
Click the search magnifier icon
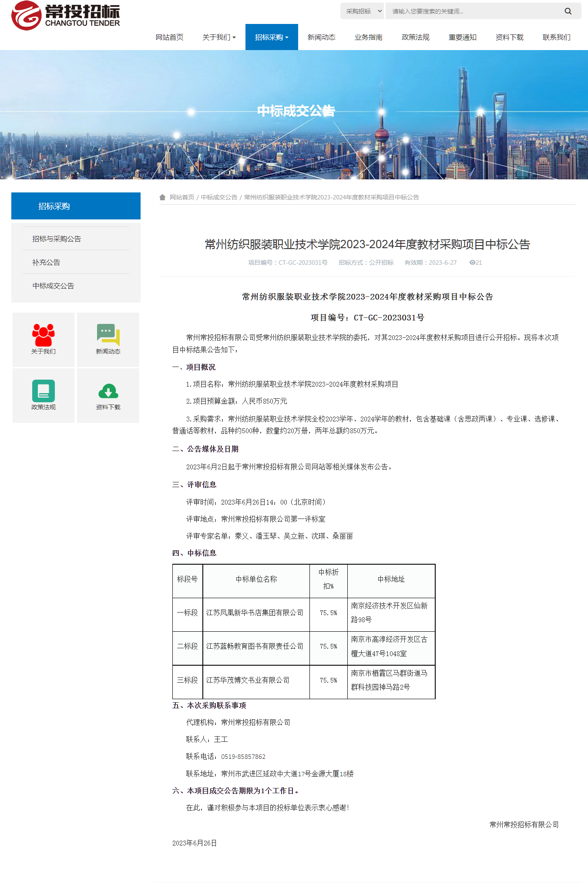[x=568, y=11]
